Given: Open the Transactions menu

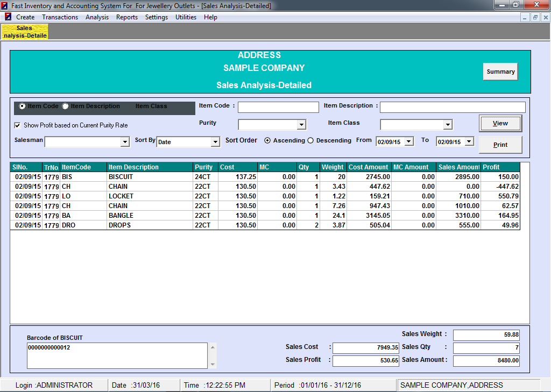Looking at the screenshot, I should click(60, 17).
